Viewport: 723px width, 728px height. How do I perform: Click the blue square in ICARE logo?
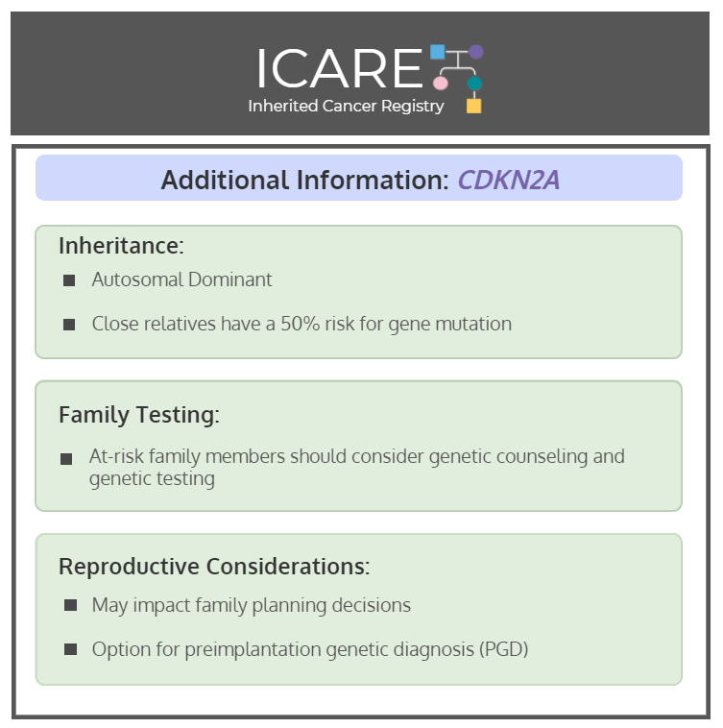(437, 52)
